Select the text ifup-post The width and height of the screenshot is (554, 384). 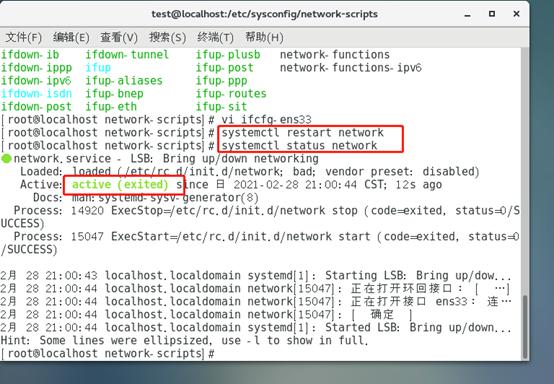pos(225,68)
